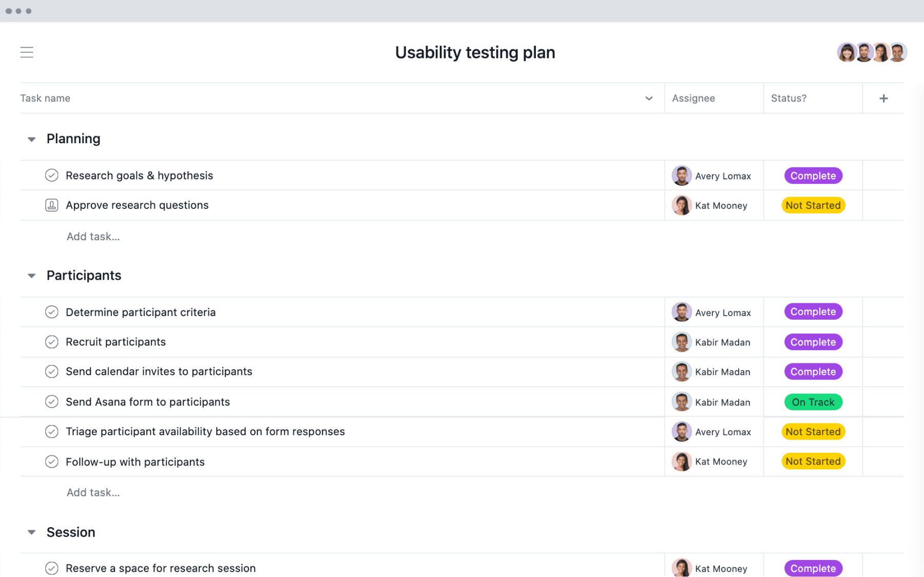Click the add column plus icon
The image size is (924, 577).
click(x=883, y=99)
